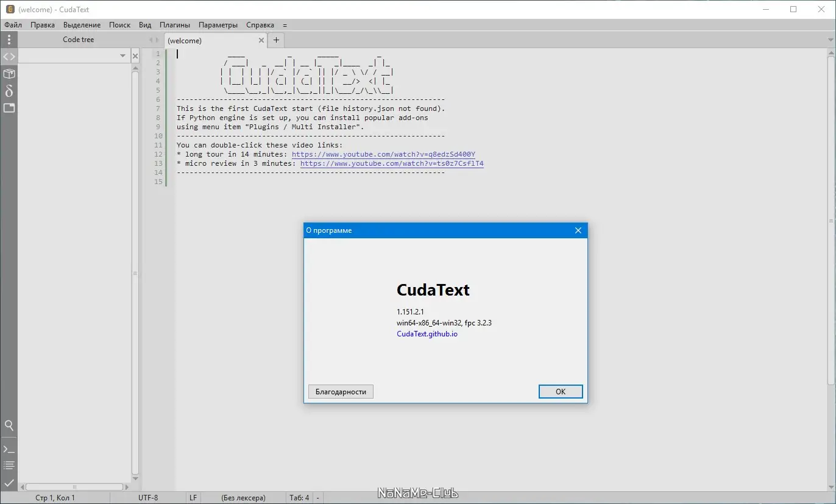Image resolution: width=836 pixels, height=504 pixels.
Task: Open the Плагины menu
Action: 175,25
